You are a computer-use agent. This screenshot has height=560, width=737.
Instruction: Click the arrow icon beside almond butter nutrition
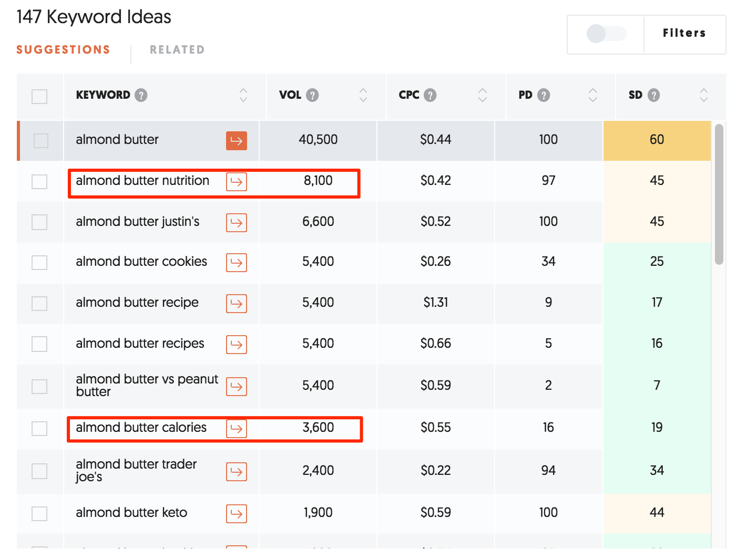pyautogui.click(x=236, y=181)
